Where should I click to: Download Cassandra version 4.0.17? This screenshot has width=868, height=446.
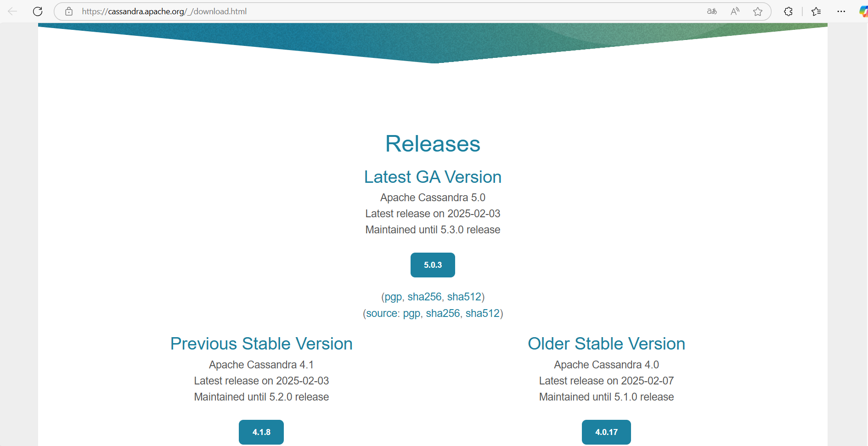606,432
